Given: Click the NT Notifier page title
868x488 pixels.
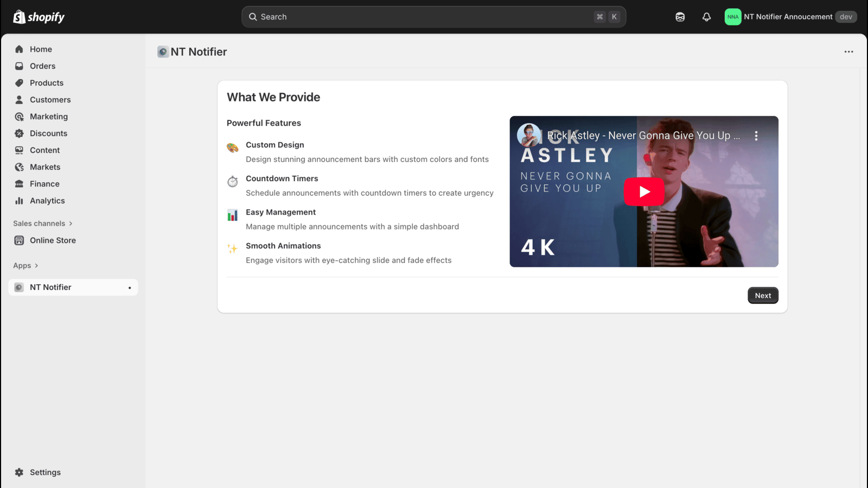Looking at the screenshot, I should [x=199, y=52].
